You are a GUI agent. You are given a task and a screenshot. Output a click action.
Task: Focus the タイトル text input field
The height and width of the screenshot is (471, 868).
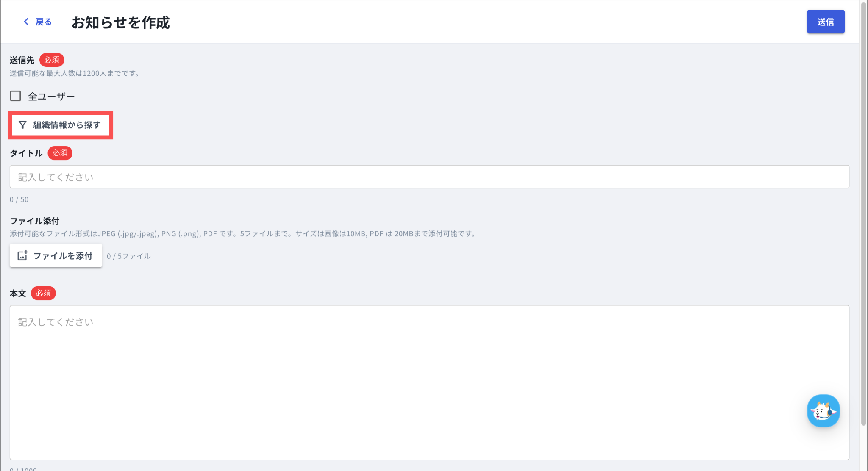[x=429, y=177]
